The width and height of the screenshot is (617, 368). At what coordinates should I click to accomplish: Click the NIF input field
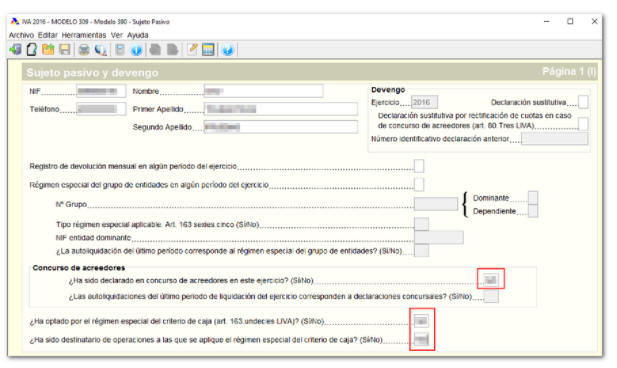coord(101,91)
